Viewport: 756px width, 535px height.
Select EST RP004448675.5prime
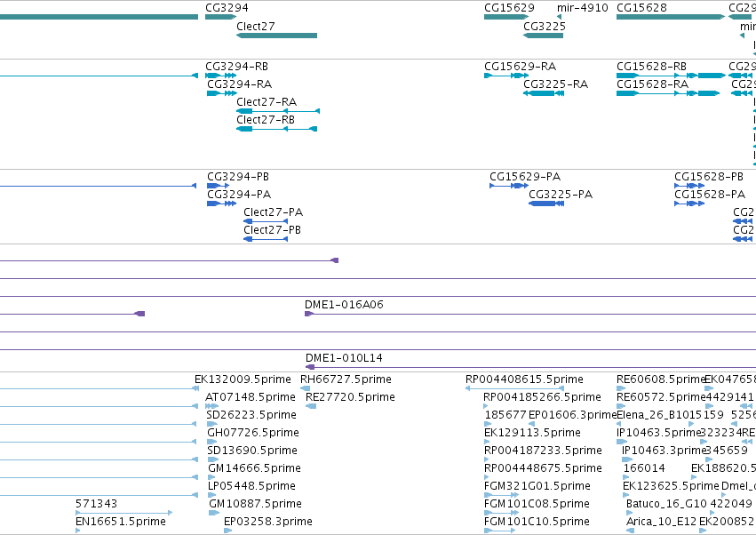coord(543,468)
